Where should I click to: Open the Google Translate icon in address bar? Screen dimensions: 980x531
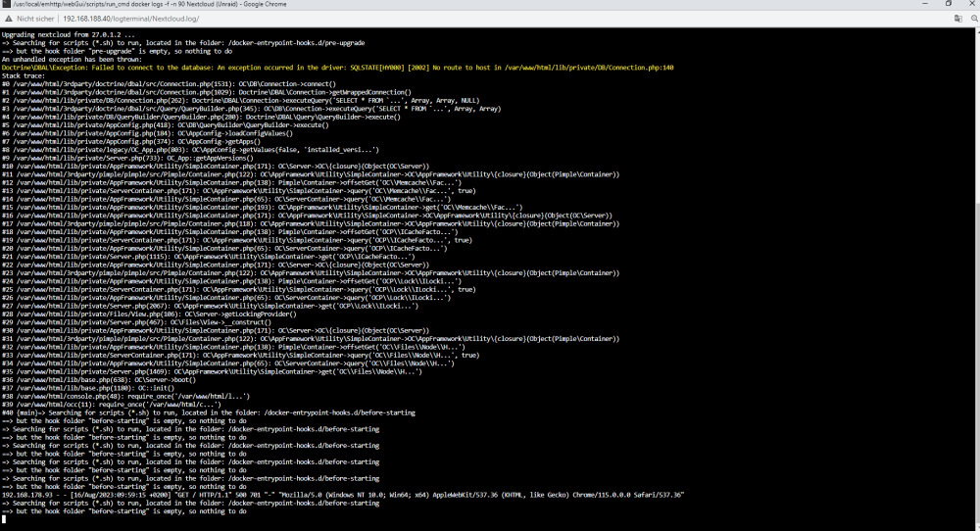[x=958, y=19]
